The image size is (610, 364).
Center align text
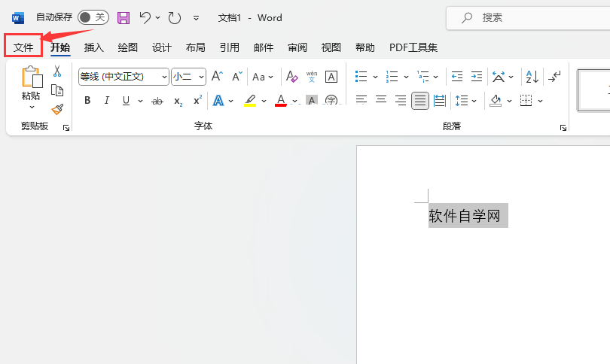click(381, 100)
